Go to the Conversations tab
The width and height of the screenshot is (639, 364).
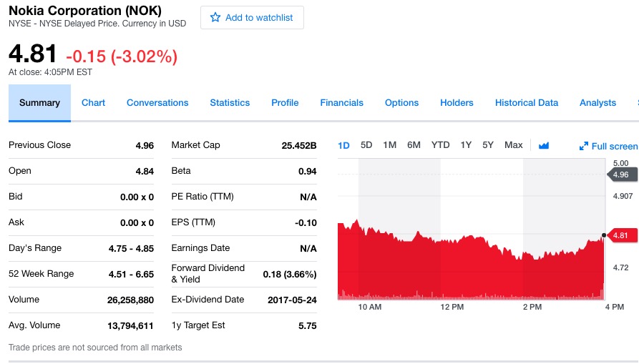coord(157,103)
